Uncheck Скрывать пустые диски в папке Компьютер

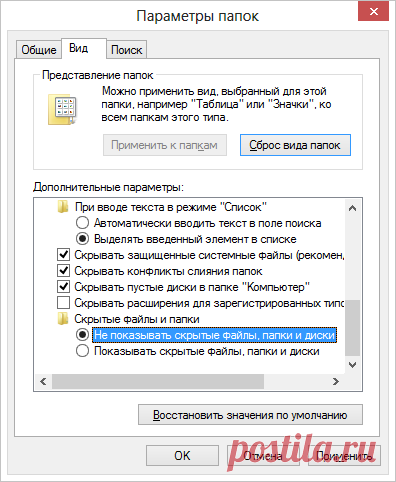63,287
